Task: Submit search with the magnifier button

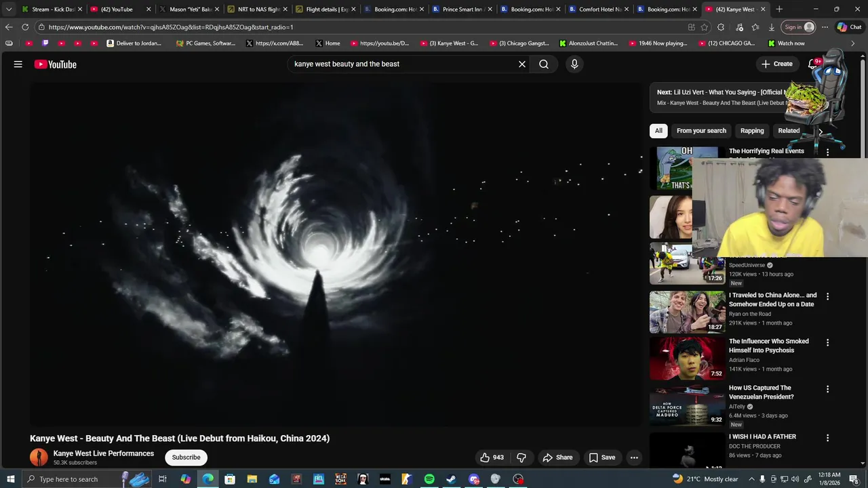Action: point(544,64)
